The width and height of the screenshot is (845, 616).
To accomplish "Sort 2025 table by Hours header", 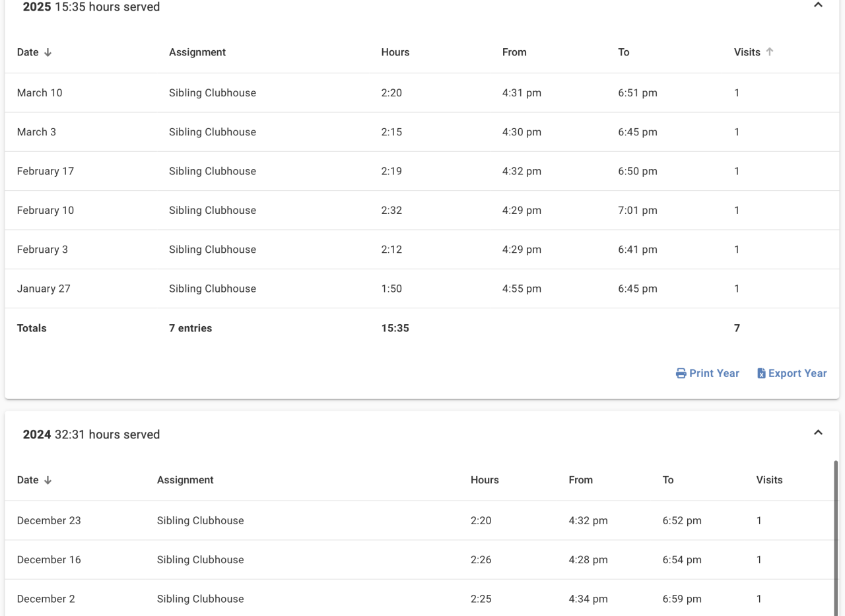I will (395, 53).
